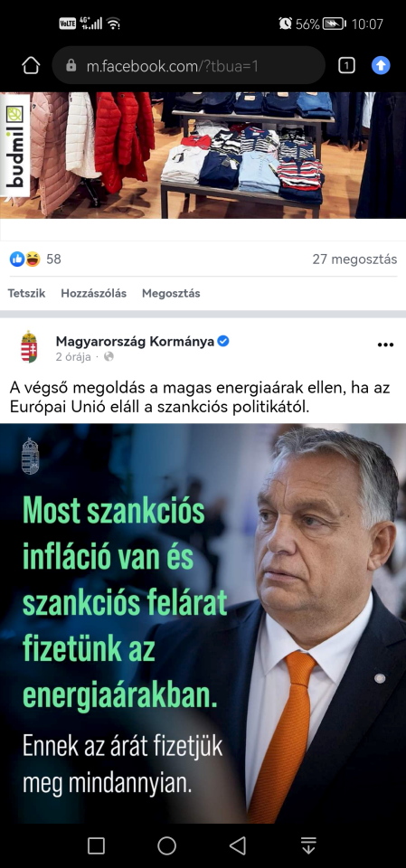Tap the blue upload arrow icon
Viewport: 406px width, 868px height.
pyautogui.click(x=381, y=65)
